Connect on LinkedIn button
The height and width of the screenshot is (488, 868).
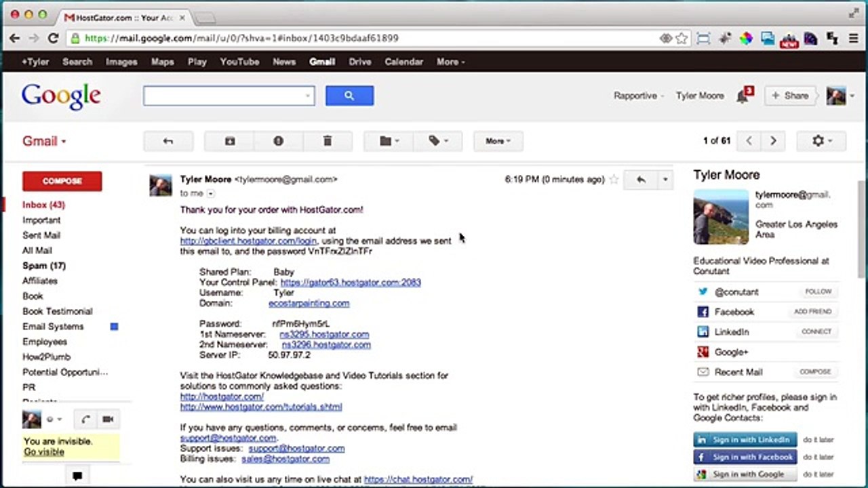816,331
